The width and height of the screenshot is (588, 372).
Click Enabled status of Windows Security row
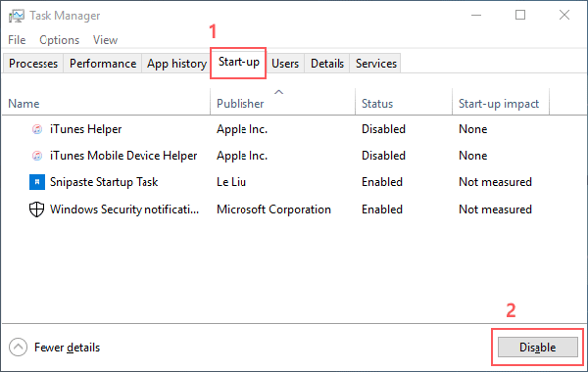(x=382, y=209)
